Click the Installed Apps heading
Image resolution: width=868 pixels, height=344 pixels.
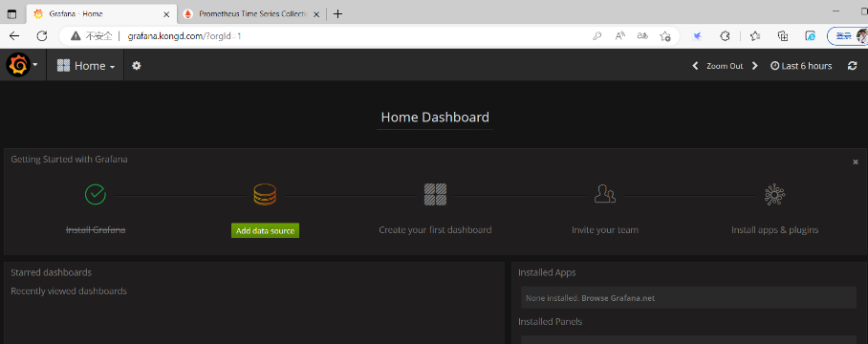pos(547,272)
